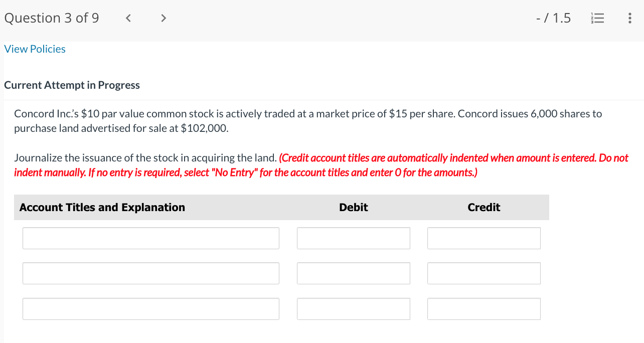Navigate to the next question chevron

[163, 18]
